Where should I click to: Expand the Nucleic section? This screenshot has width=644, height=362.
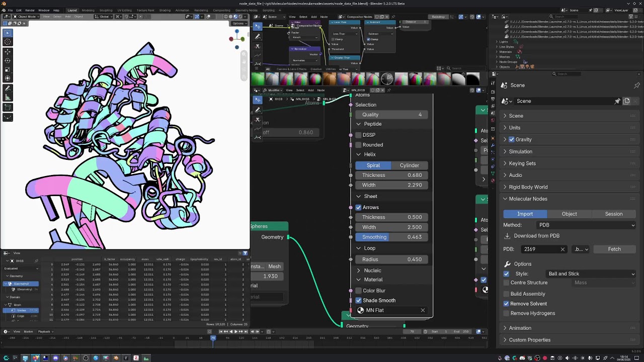pos(359,270)
